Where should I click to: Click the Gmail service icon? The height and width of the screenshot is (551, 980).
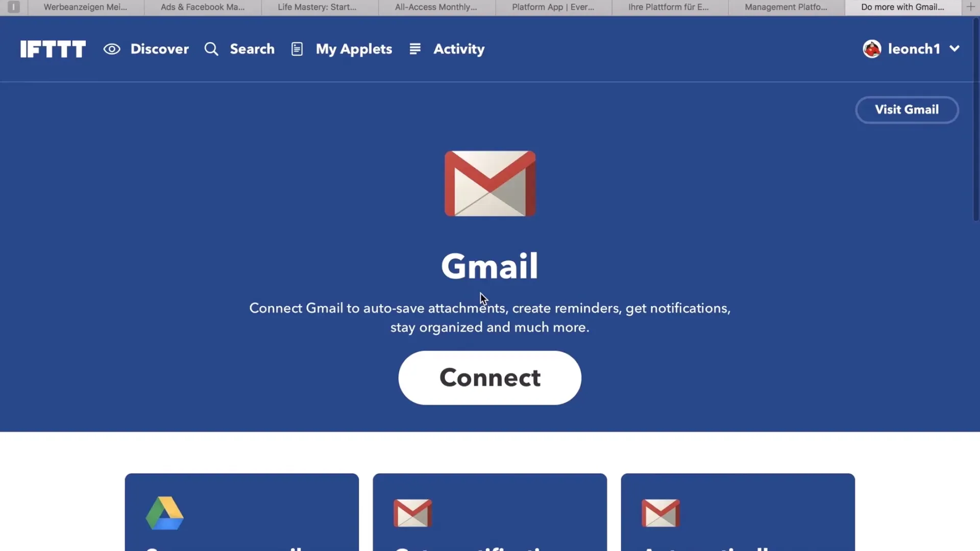[489, 184]
